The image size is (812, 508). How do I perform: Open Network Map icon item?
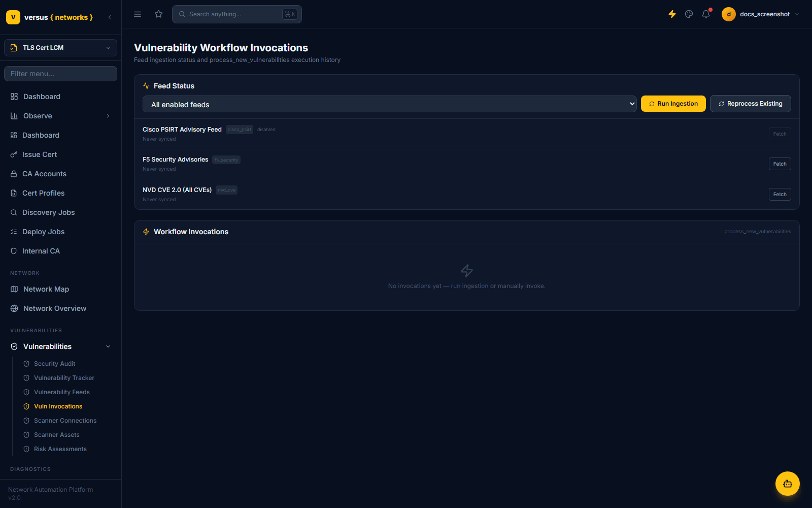coord(60,289)
